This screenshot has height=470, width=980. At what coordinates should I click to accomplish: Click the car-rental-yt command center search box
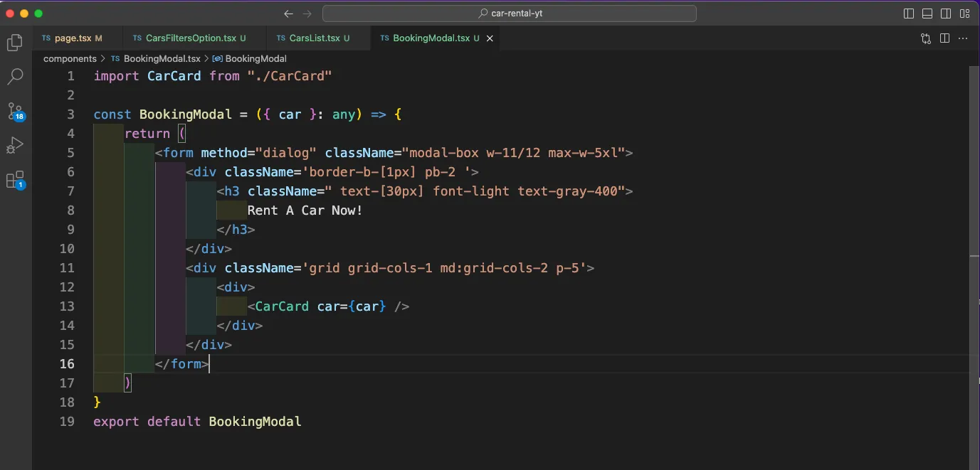510,14
